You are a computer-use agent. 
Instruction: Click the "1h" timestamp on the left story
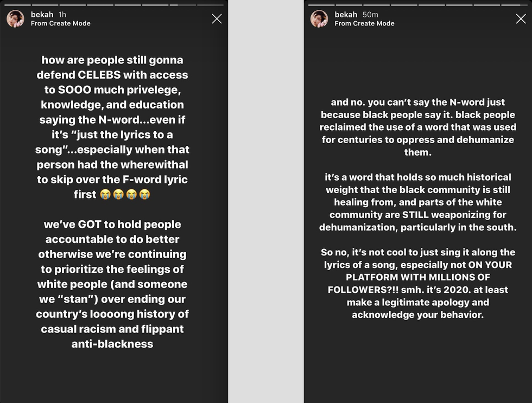point(63,15)
